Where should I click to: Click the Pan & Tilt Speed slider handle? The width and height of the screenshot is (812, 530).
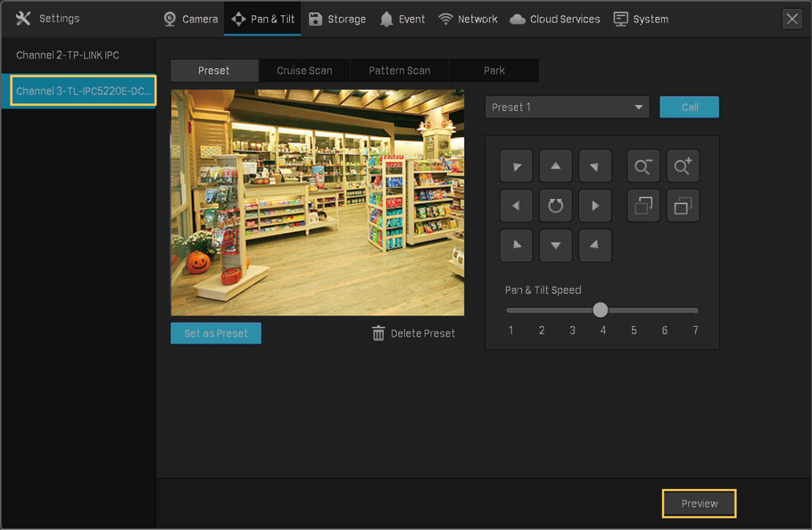600,310
